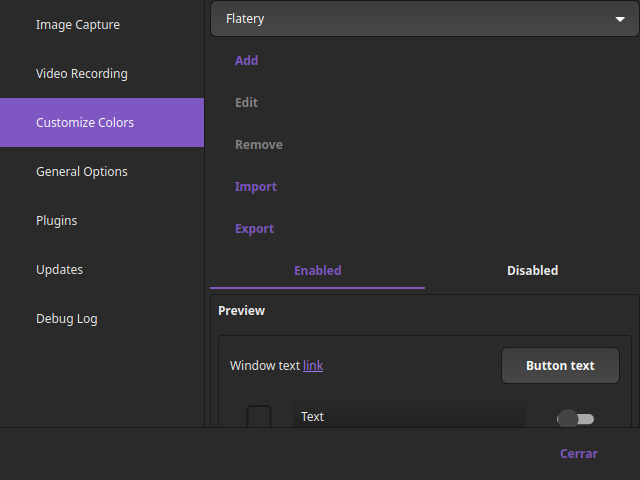Image resolution: width=640 pixels, height=480 pixels.
Task: Click the Text input field
Action: 408,416
